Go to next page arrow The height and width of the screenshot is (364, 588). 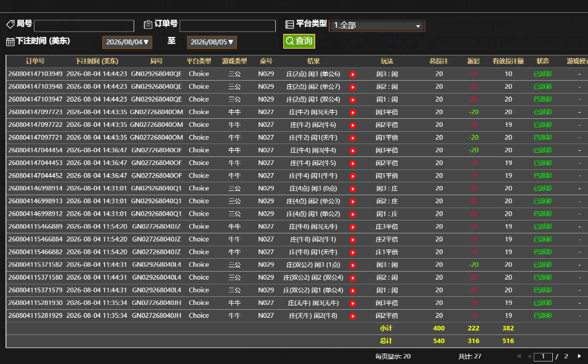pos(579,356)
